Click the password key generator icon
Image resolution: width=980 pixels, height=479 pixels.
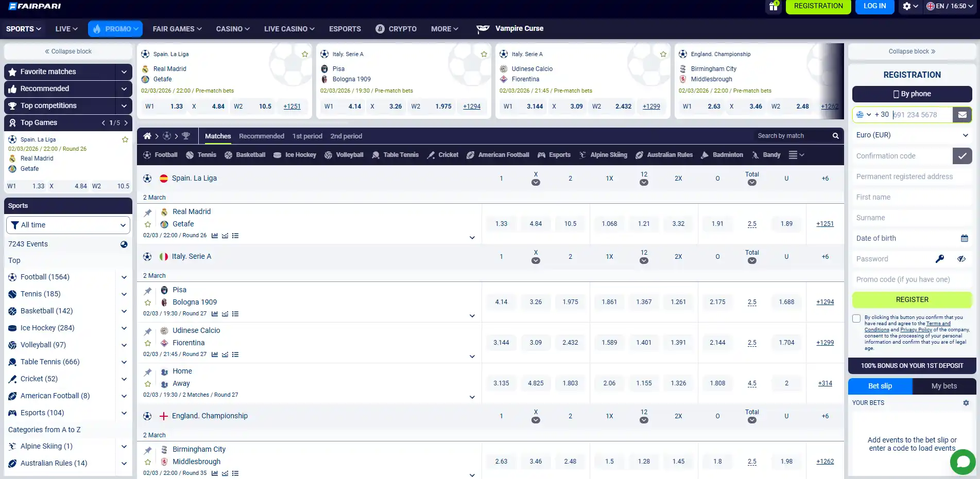pos(940,259)
